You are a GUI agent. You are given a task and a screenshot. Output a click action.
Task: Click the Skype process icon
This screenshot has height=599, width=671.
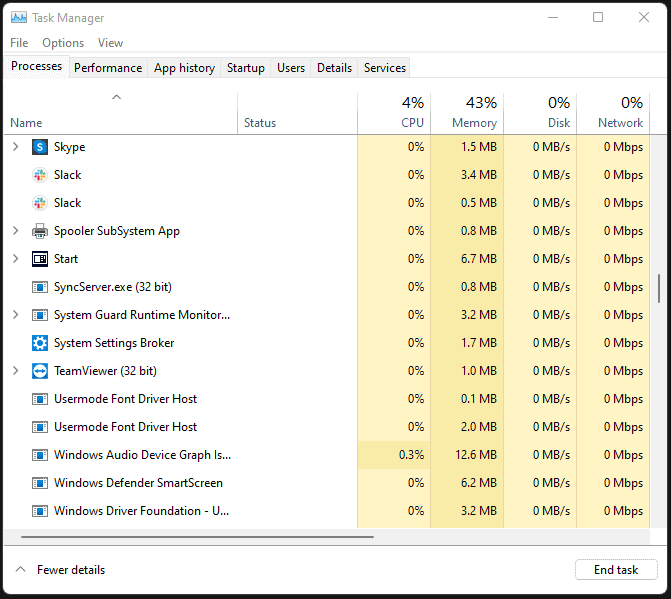click(40, 147)
